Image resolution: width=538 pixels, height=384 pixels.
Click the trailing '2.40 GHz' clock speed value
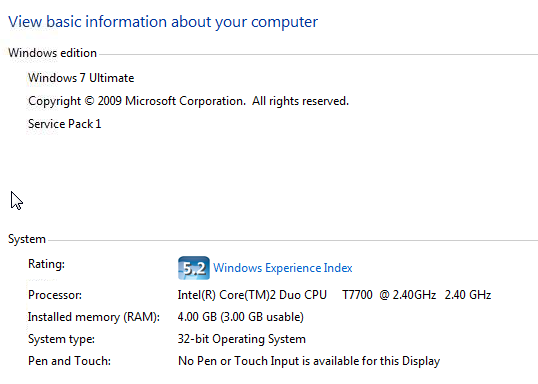point(468,295)
